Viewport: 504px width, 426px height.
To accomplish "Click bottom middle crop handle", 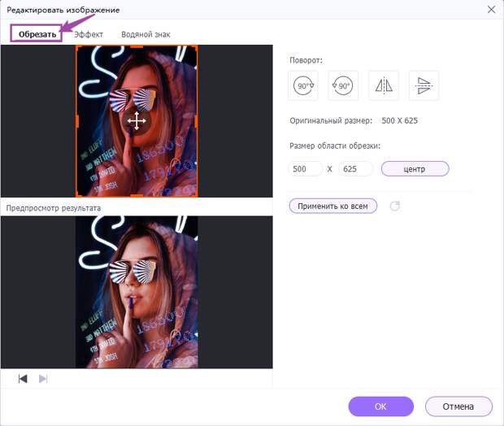I will [137, 195].
